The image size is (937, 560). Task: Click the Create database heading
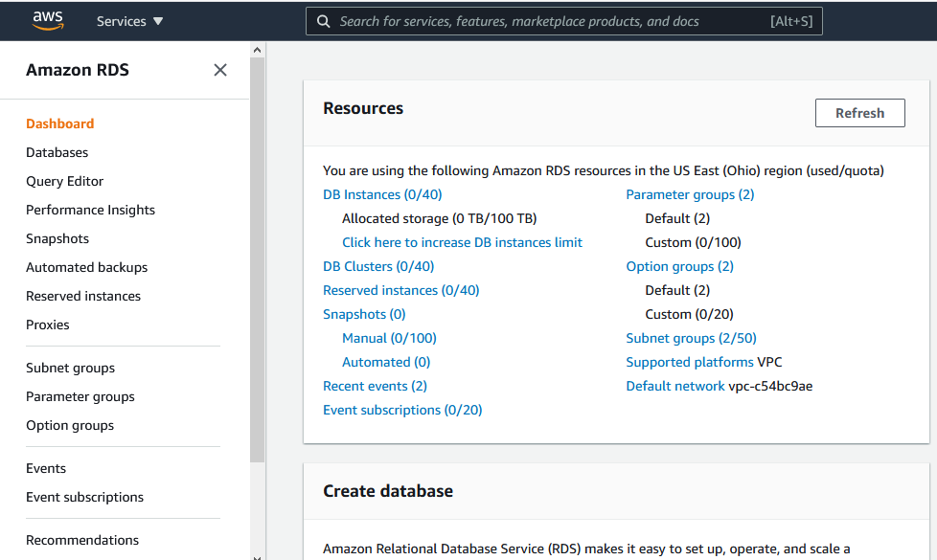pyautogui.click(x=388, y=491)
